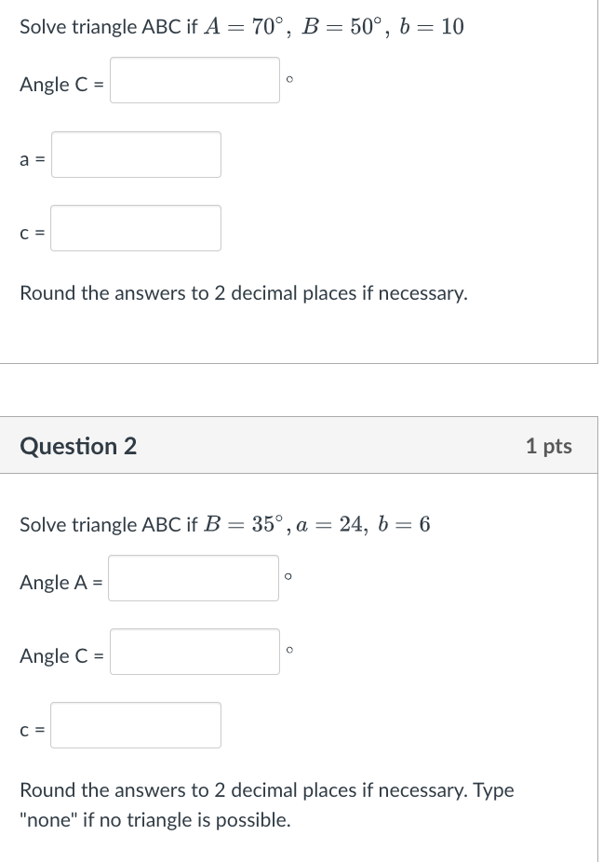Viewport: 616px width, 862px height.
Task: Click the input box labeled a =
Action: coord(136,155)
